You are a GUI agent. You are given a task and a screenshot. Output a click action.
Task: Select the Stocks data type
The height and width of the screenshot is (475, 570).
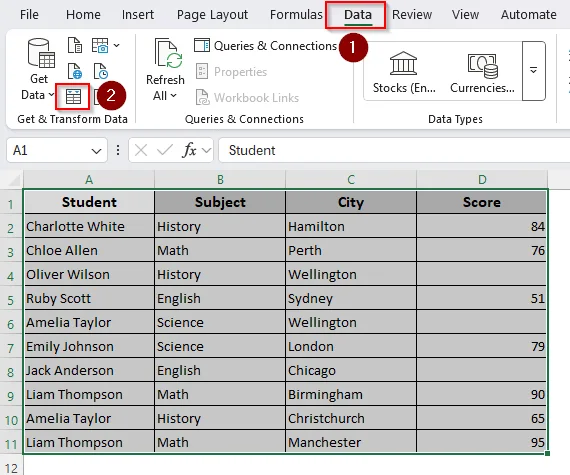[404, 72]
